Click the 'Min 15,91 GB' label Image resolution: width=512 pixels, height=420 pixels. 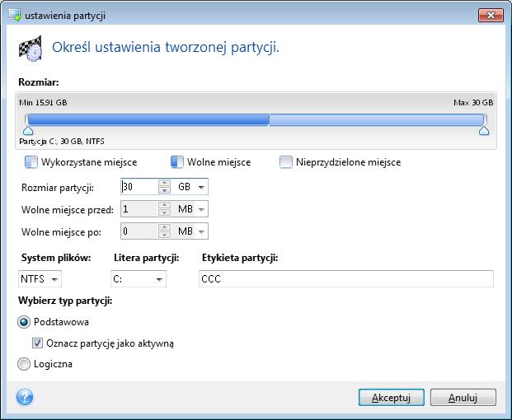click(43, 103)
